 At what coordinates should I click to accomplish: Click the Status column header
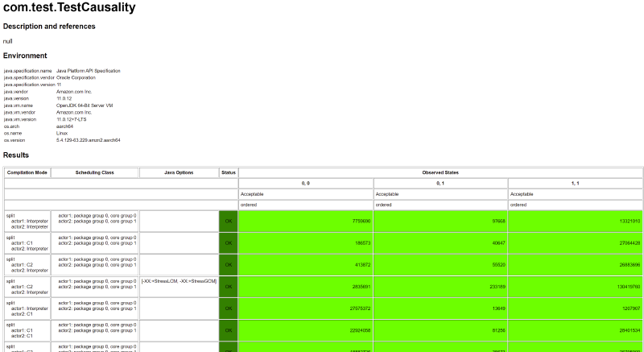[229, 172]
